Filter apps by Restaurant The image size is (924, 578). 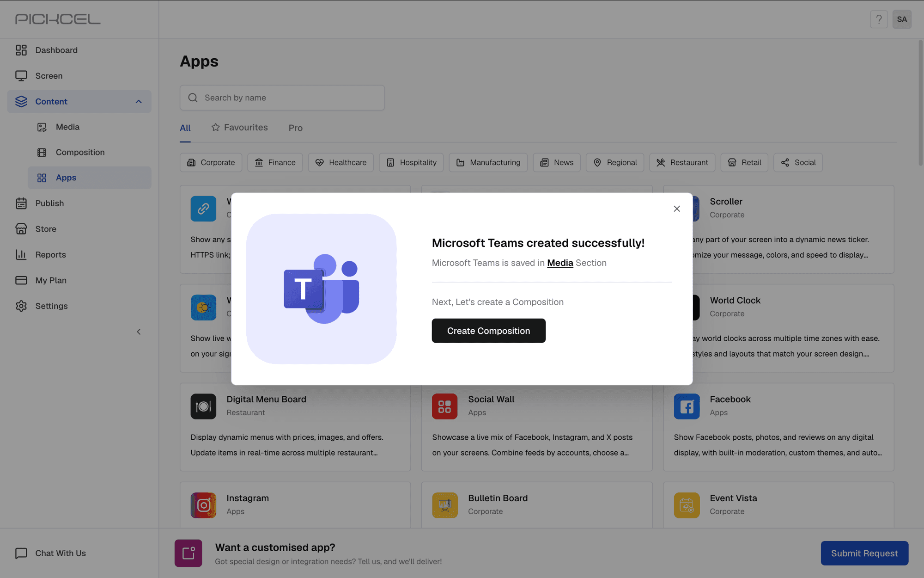[x=682, y=162]
